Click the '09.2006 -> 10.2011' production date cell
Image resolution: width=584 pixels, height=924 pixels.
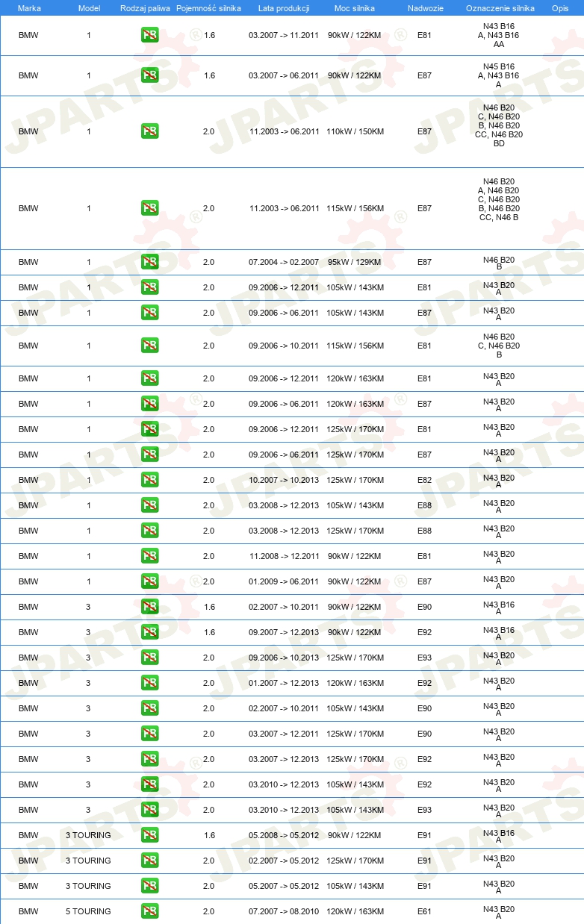tap(284, 346)
